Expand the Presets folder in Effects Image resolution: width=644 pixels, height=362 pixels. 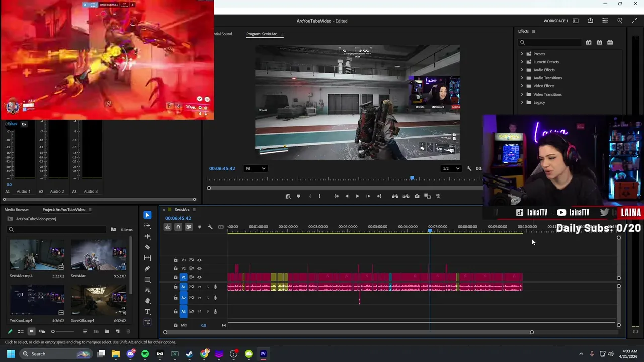click(522, 54)
